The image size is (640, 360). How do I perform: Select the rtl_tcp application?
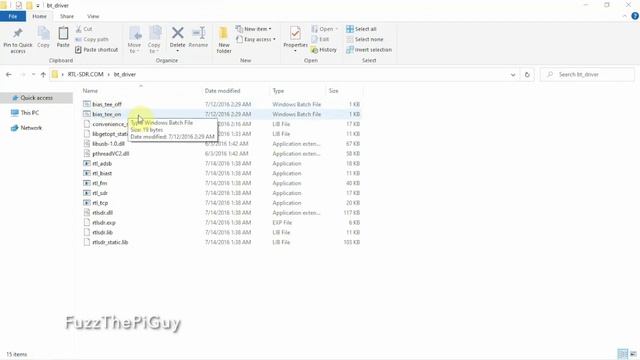click(x=221, y=203)
